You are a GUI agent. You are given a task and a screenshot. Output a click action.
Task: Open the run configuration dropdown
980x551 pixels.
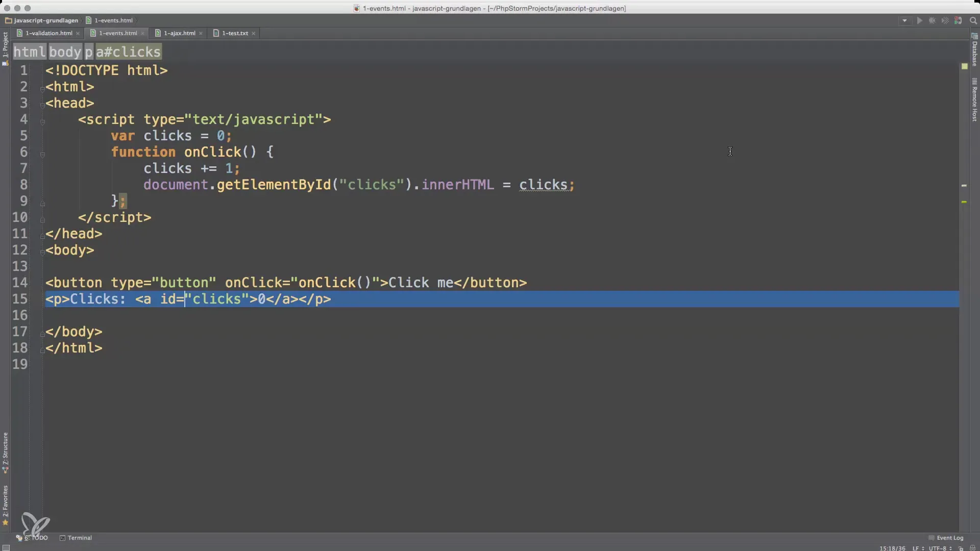904,20
